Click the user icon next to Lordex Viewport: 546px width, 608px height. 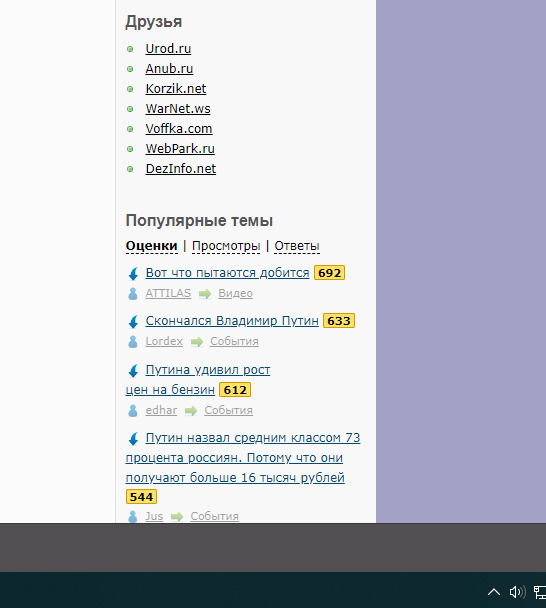click(133, 342)
